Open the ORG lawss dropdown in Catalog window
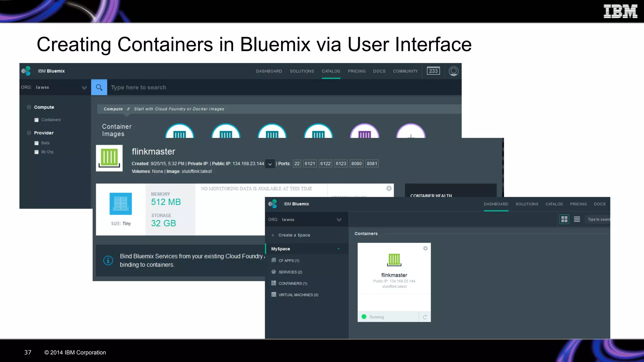Viewport: 644px width, 362px height. click(x=84, y=87)
